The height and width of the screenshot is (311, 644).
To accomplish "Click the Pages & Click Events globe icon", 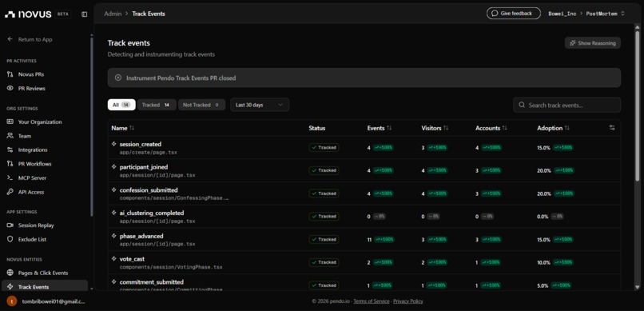I will point(10,273).
